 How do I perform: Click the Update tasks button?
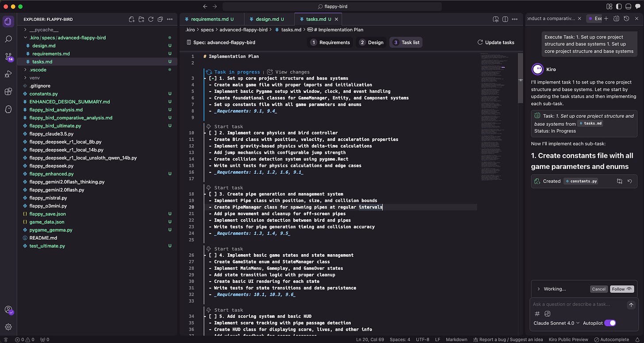[495, 42]
